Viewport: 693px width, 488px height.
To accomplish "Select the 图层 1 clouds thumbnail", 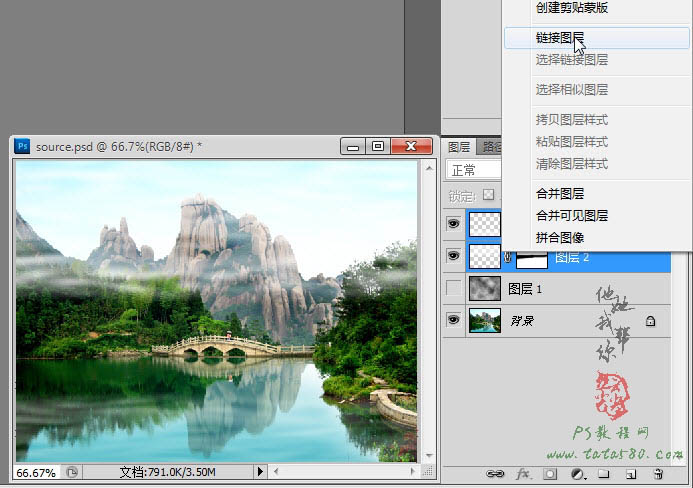I will click(485, 289).
